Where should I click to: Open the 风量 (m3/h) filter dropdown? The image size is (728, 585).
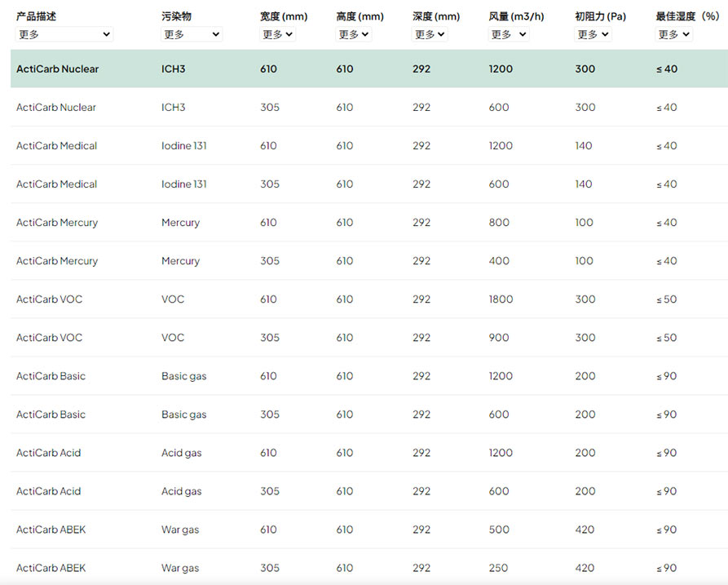(x=509, y=34)
